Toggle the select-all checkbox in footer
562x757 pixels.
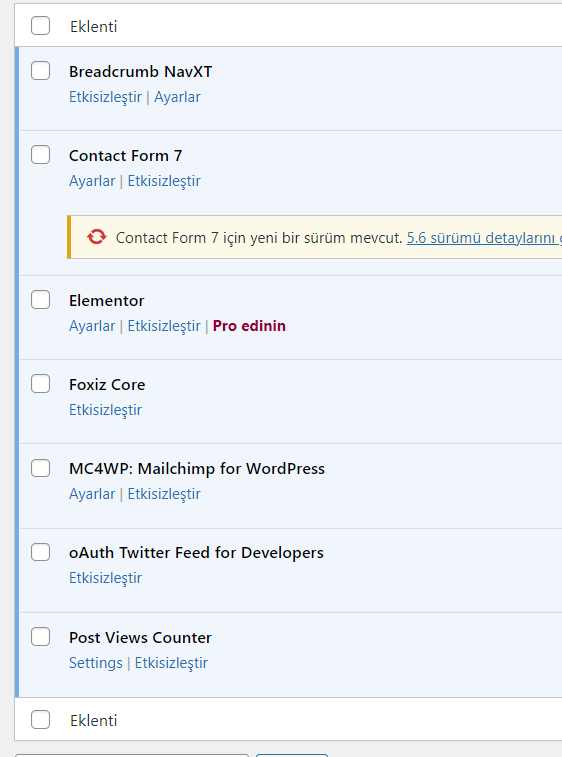(x=41, y=720)
